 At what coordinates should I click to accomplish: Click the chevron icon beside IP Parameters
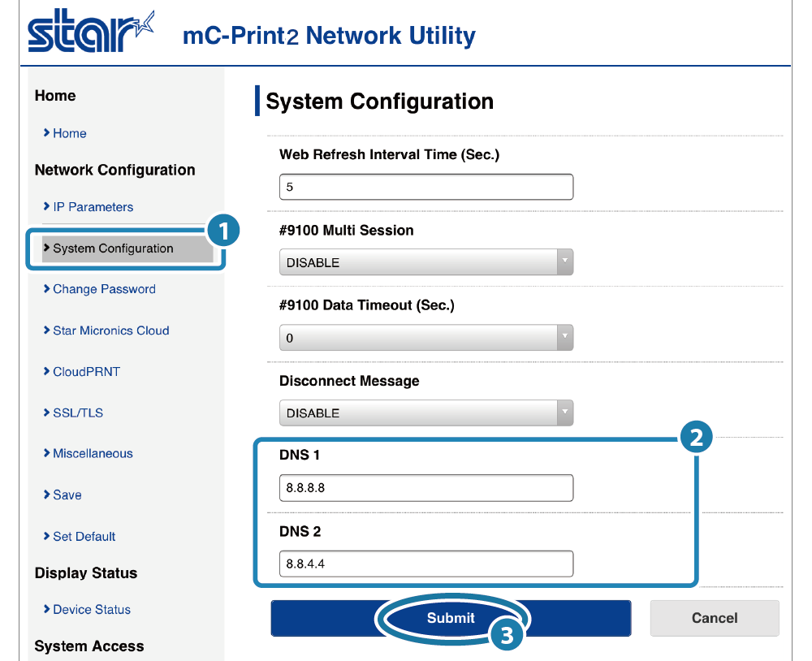click(46, 206)
